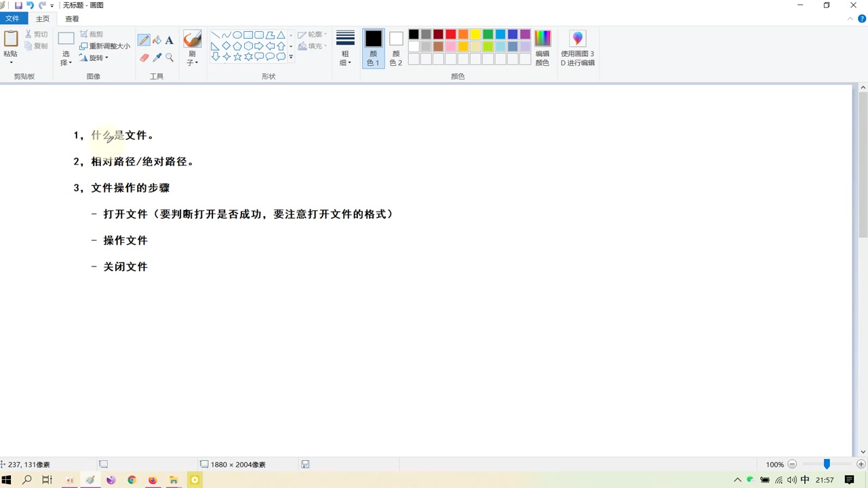
Task: Open Edit colors (编辑颜色) dialog
Action: click(542, 47)
